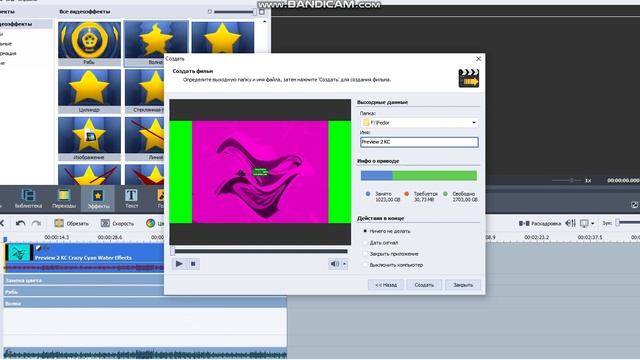The image size is (640, 360).
Task: Click the cyan clip thumbnail on timeline
Action: 18,253
